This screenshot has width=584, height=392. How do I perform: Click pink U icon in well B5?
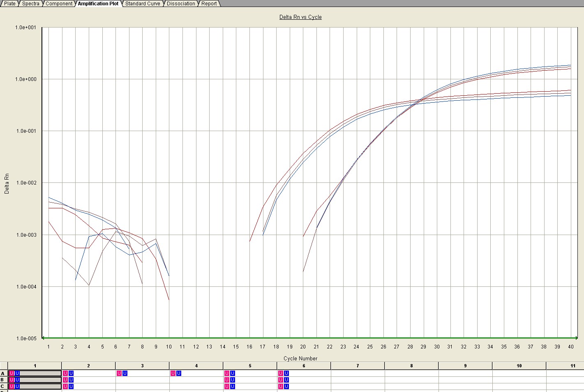click(x=227, y=380)
